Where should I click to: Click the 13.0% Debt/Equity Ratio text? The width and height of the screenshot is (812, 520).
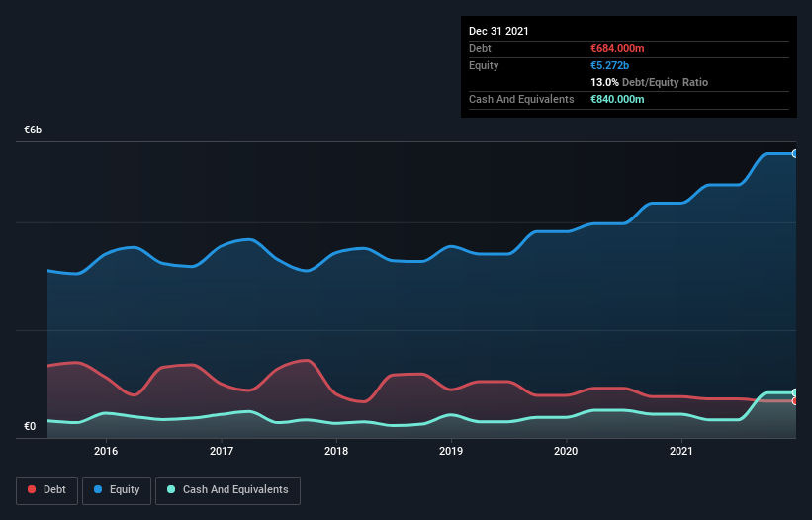649,82
